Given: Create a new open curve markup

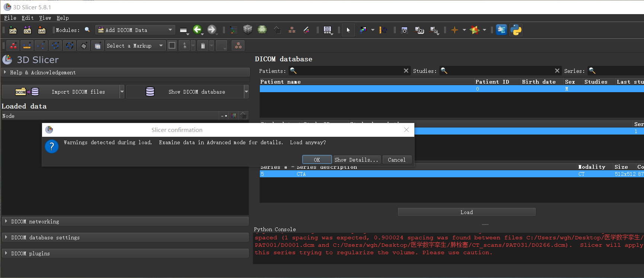Looking at the screenshot, I should tap(55, 46).
